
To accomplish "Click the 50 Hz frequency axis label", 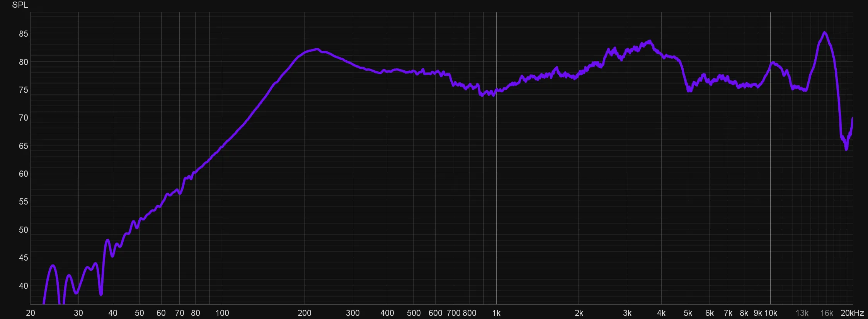I will click(x=139, y=313).
